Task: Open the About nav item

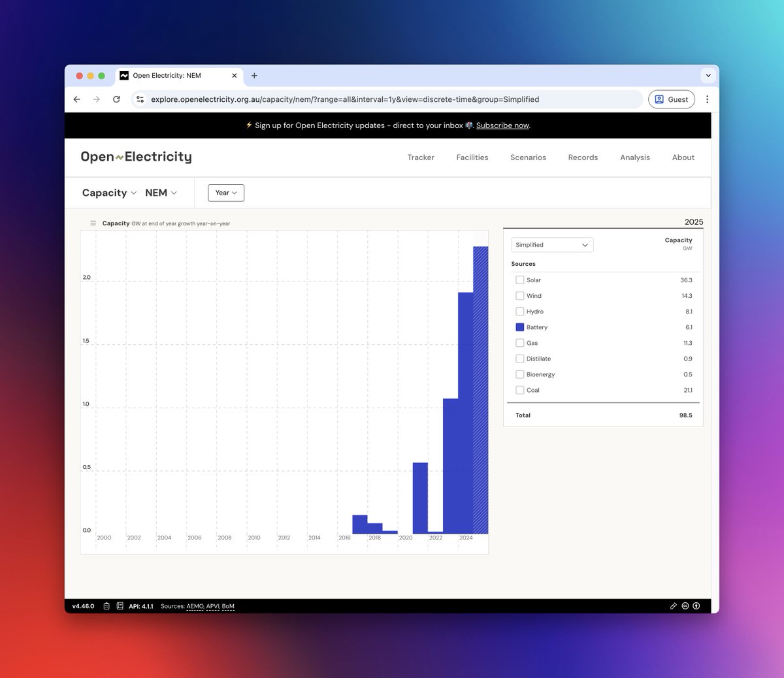Action: tap(683, 157)
